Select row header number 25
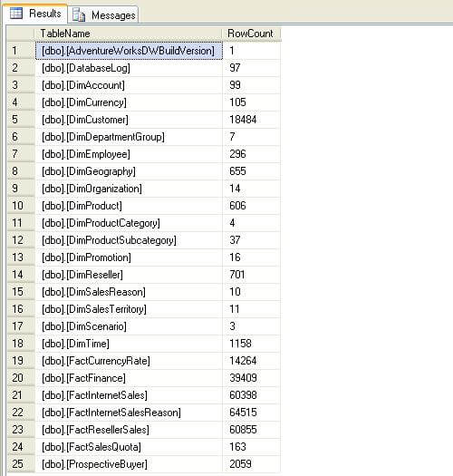Image resolution: width=453 pixels, height=476 pixels. [x=21, y=464]
